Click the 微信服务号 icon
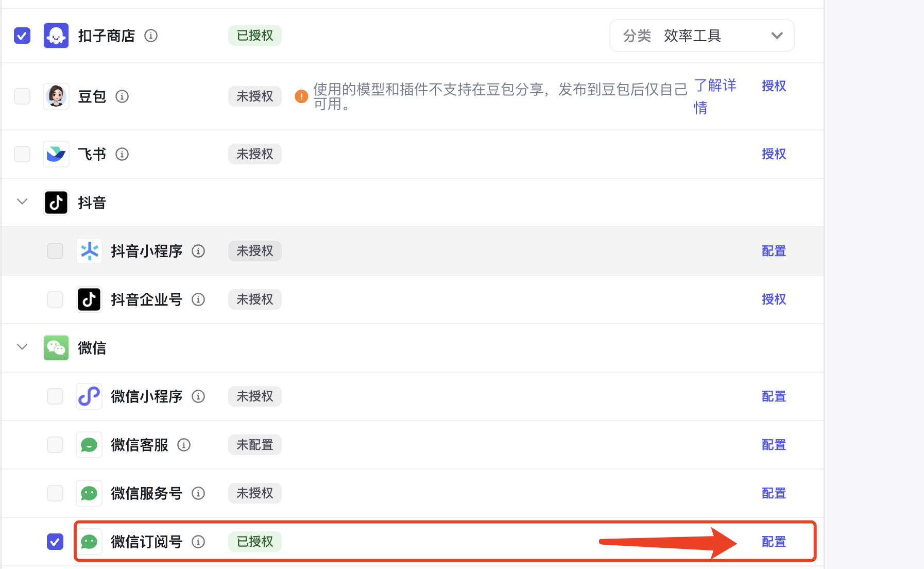The height and width of the screenshot is (569, 924). (89, 493)
